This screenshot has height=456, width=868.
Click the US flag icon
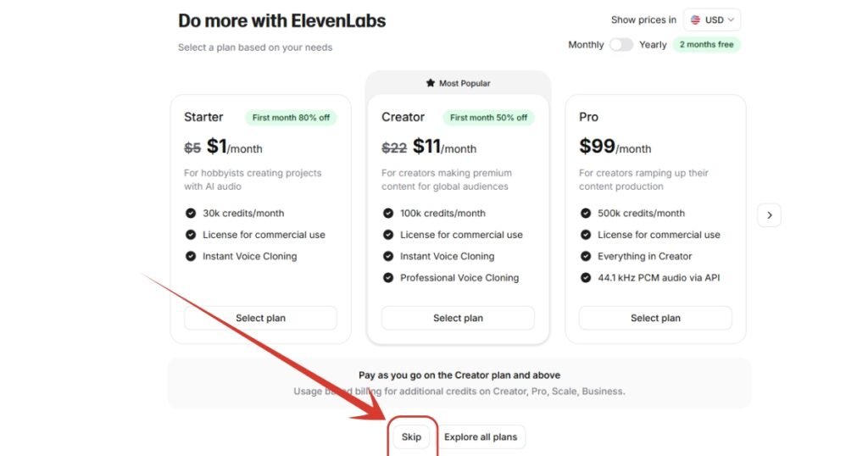(x=696, y=19)
